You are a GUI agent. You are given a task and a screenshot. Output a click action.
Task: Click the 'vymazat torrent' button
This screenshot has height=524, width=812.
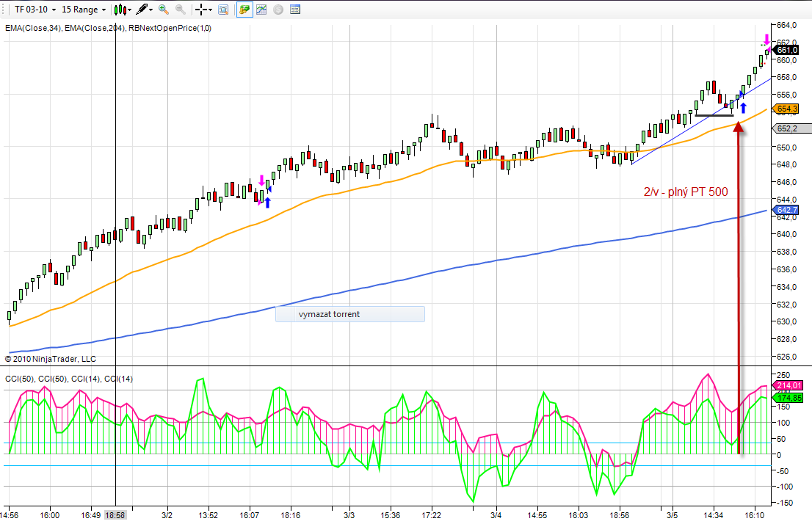pos(350,314)
